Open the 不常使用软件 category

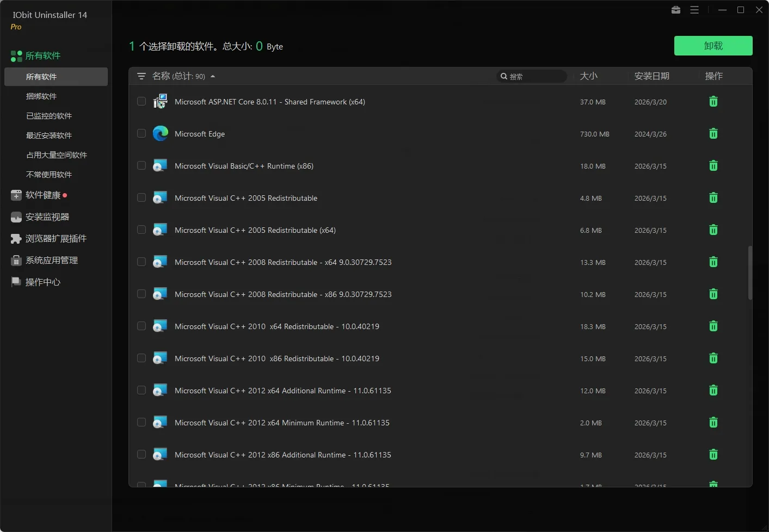tap(49, 174)
